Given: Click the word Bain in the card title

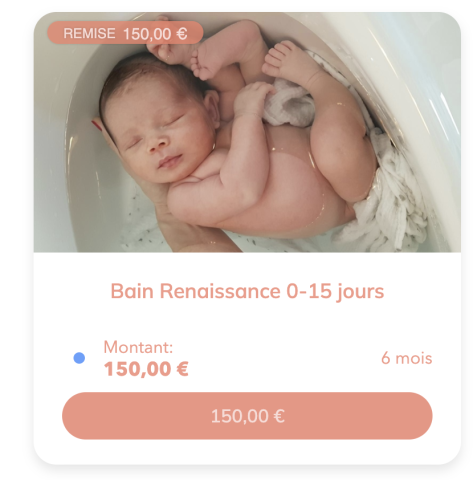Looking at the screenshot, I should point(132,291).
